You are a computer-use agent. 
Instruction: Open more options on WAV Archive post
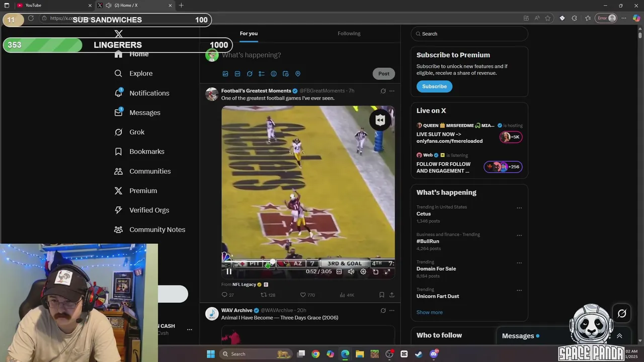click(392, 311)
